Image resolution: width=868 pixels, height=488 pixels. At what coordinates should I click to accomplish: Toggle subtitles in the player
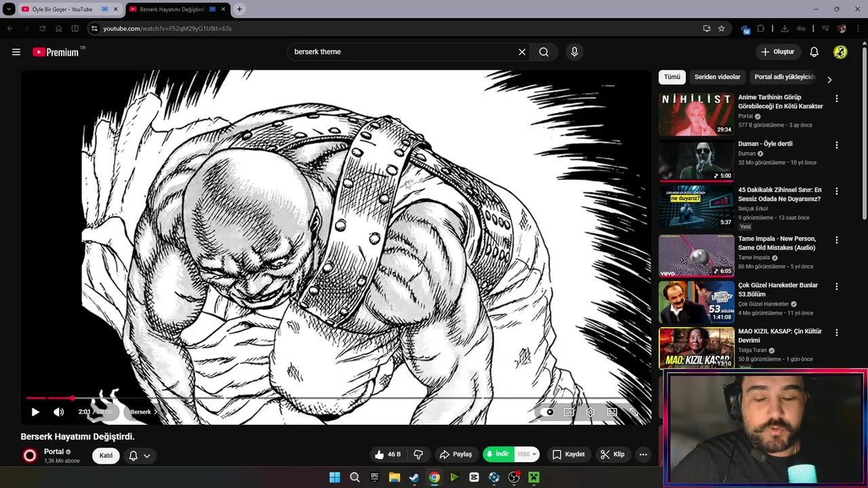[x=569, y=412]
